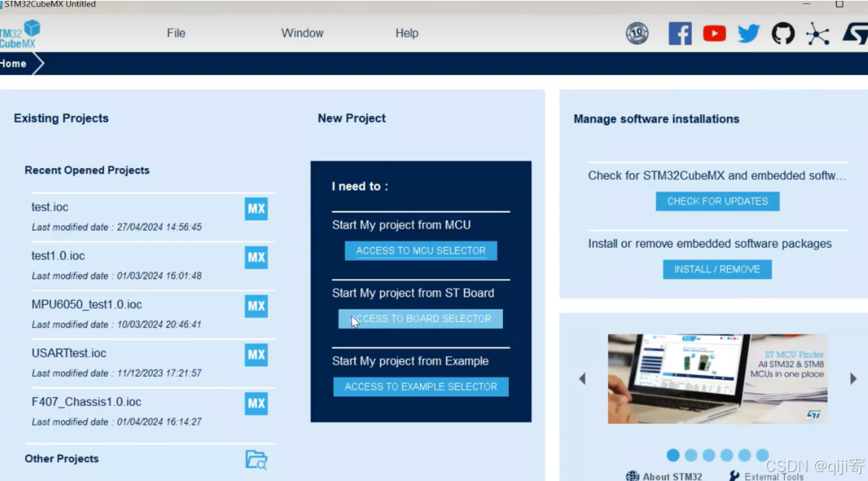Open the Facebook icon link
Screen dimensions: 868x481
680,33
